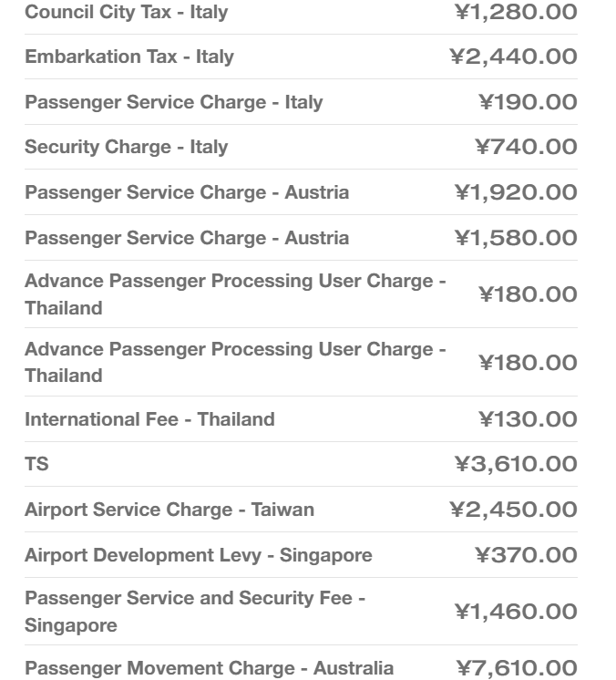This screenshot has width=616, height=680.
Task: Click the ¥1,280.00 Council City Tax amount
Action: click(516, 13)
